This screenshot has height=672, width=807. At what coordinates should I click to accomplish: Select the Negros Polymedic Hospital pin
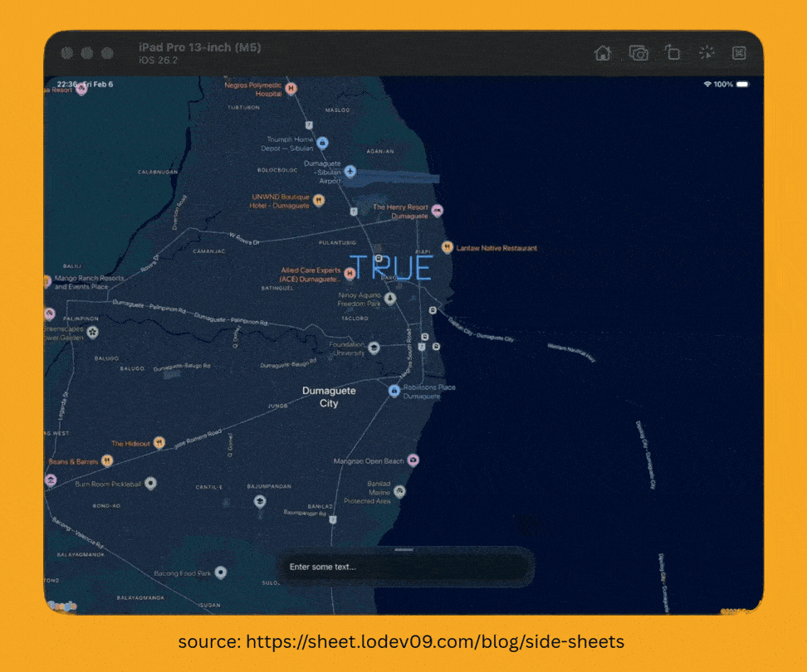tap(291, 88)
